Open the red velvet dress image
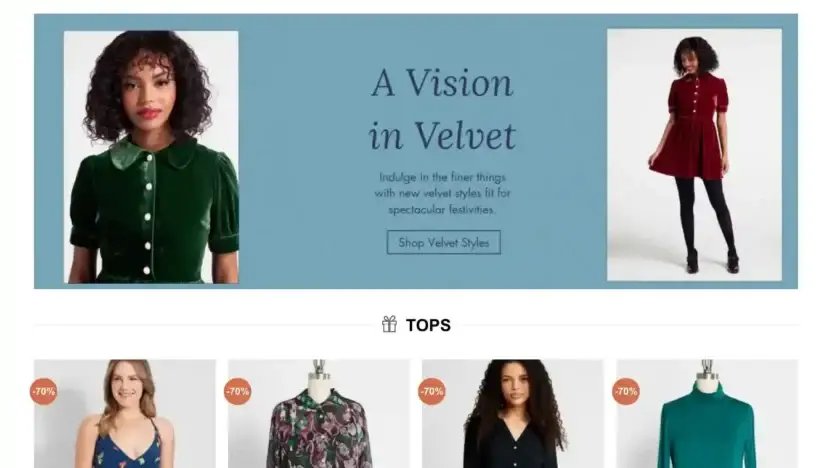Screen dimensions: 832x468 694,155
